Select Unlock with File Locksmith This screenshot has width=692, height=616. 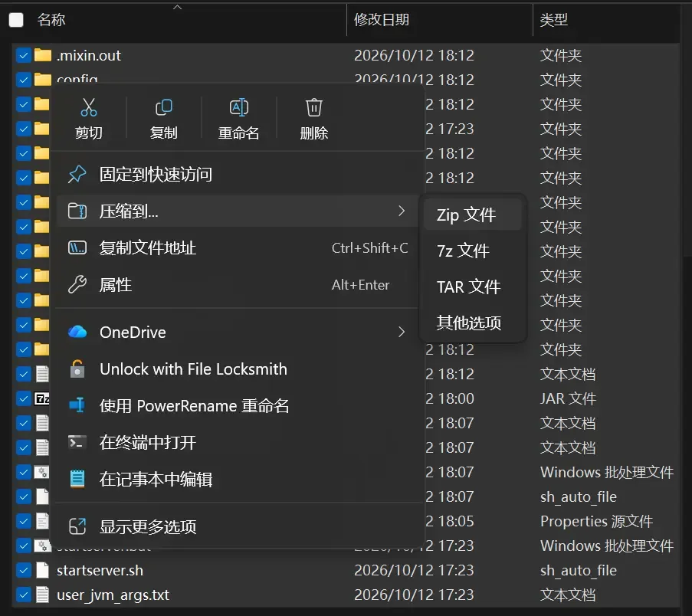click(x=238, y=369)
